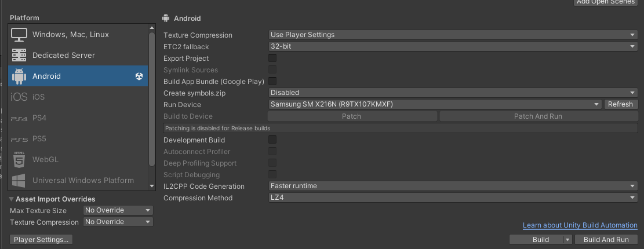The image size is (644, 249).
Task: Click the PS5 logo icon
Action: click(19, 139)
